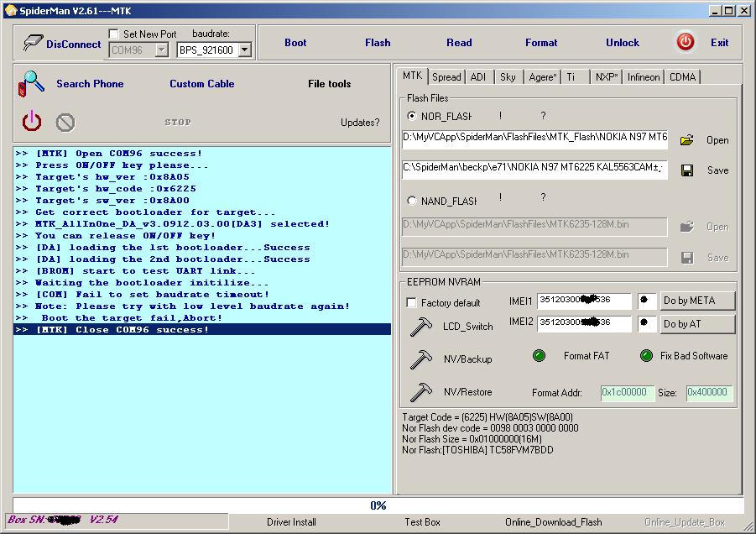The height and width of the screenshot is (534, 756).
Task: Click the LCD_Switch hammer icon
Action: click(420, 326)
